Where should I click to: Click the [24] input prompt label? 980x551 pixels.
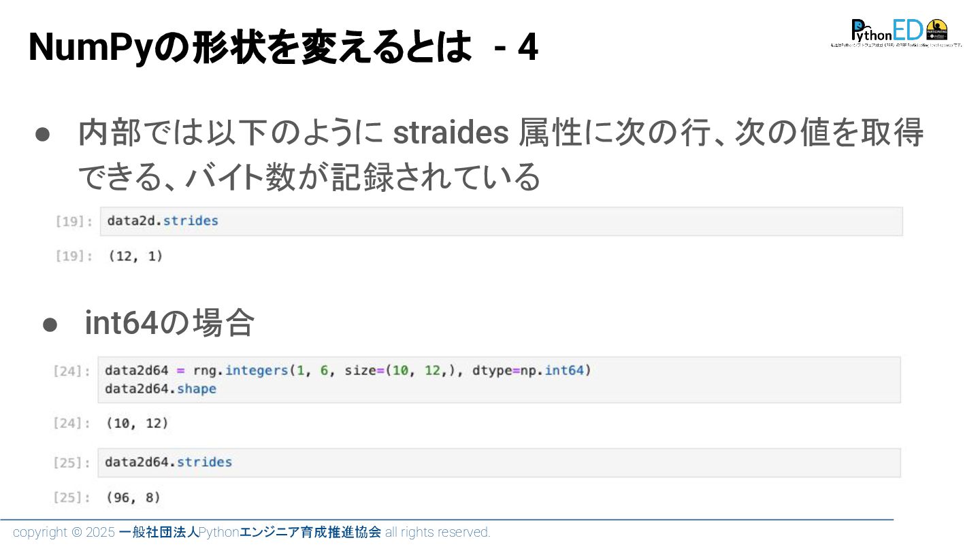[x=71, y=372]
